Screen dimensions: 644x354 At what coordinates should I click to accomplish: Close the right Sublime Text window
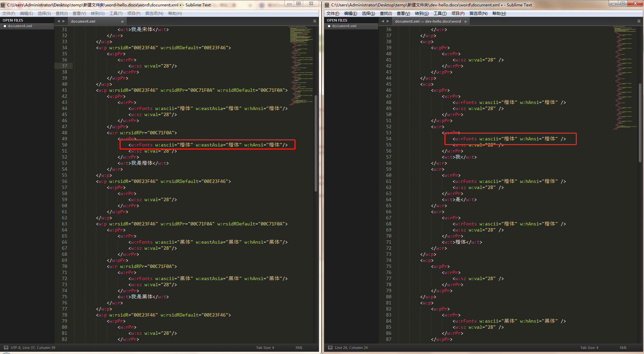(635, 3)
